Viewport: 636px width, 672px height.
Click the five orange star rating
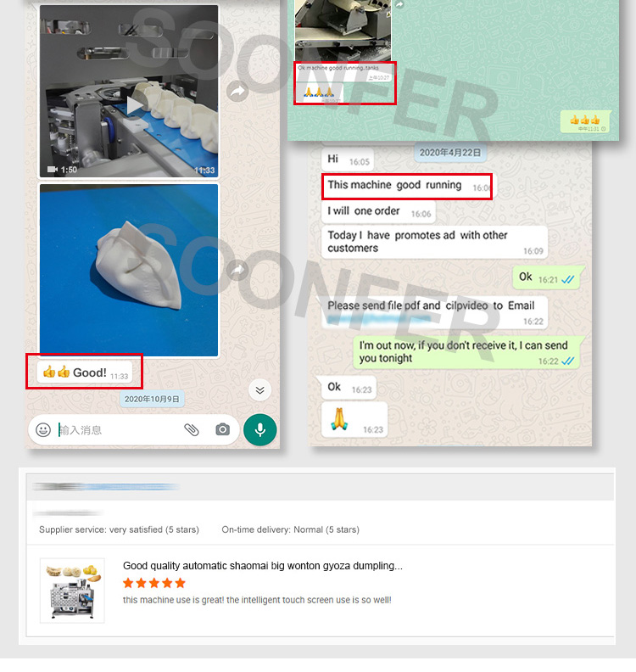[154, 583]
